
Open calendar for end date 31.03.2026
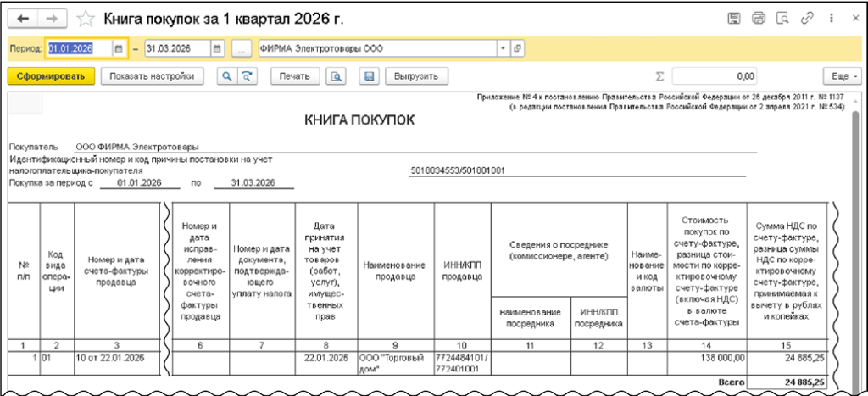[x=218, y=48]
